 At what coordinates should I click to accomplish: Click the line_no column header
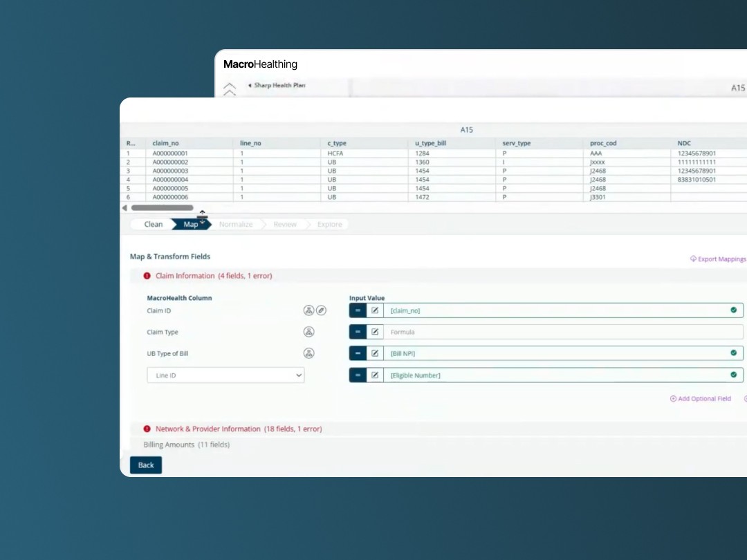[x=276, y=143]
